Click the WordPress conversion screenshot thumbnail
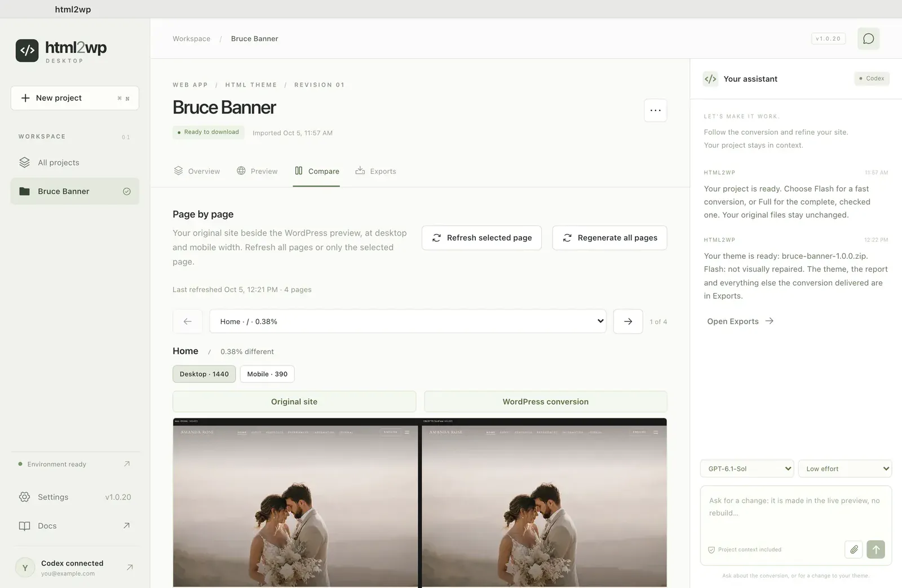Screen dimensions: 902x588 (545, 503)
